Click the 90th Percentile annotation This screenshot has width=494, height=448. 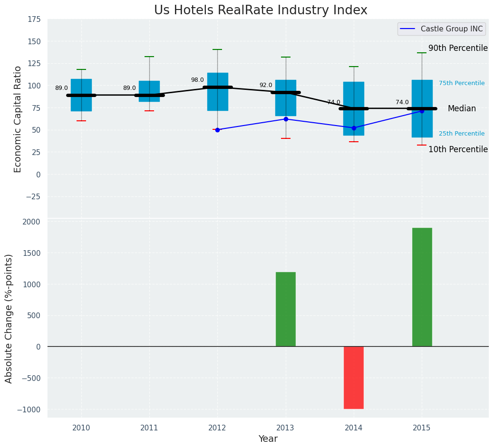point(458,49)
